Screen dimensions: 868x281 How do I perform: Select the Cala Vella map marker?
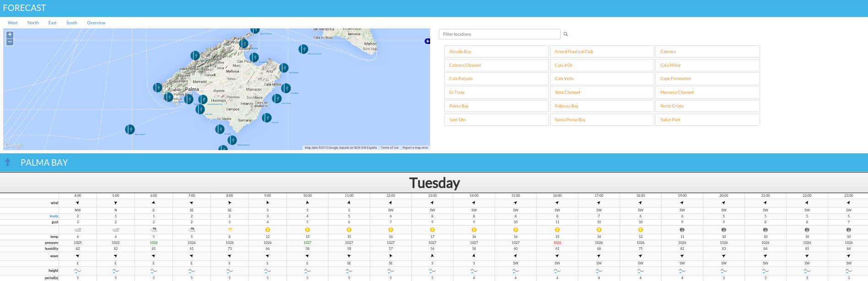(x=200, y=109)
